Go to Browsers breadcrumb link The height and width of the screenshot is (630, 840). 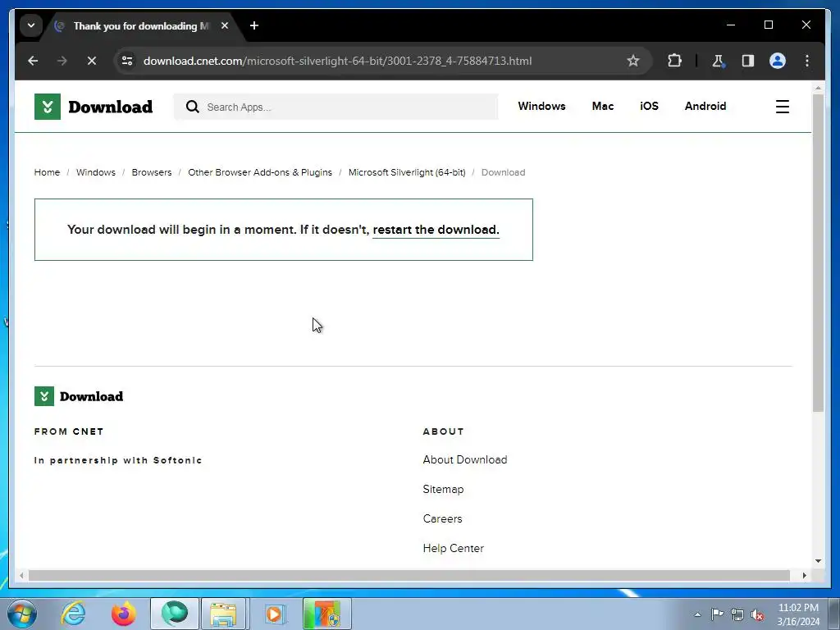(152, 172)
